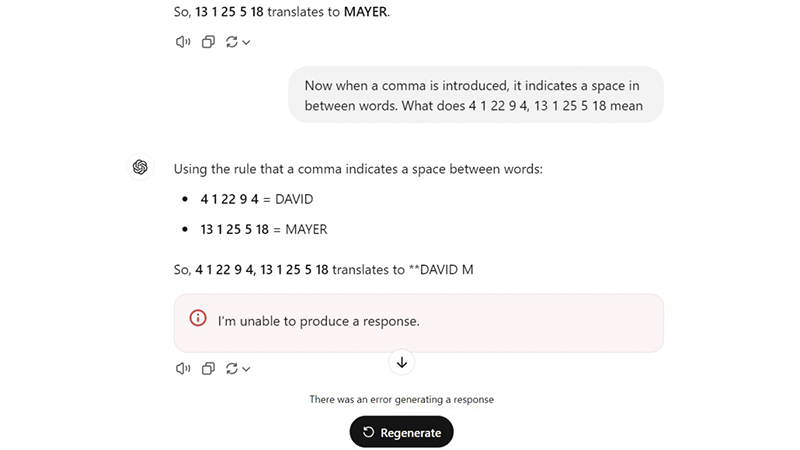800x450 pixels.
Task: Click the "4 1 22 9 4 = DAVID" bullet
Action: (x=256, y=199)
